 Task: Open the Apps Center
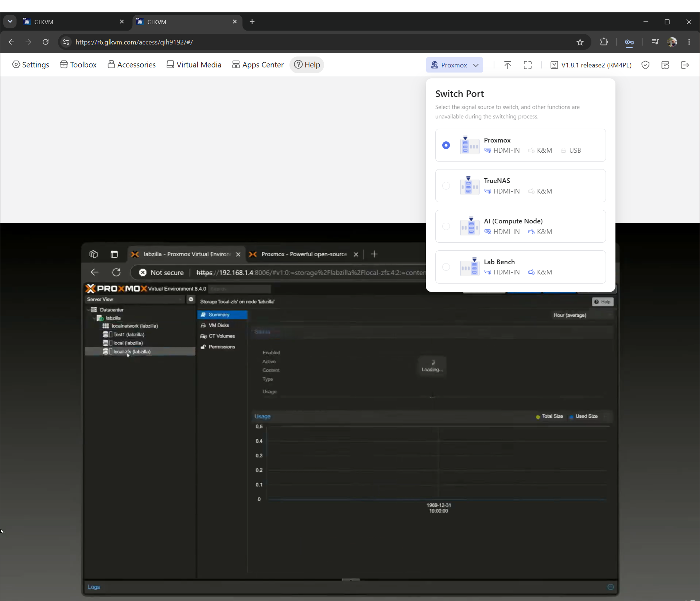coord(258,65)
